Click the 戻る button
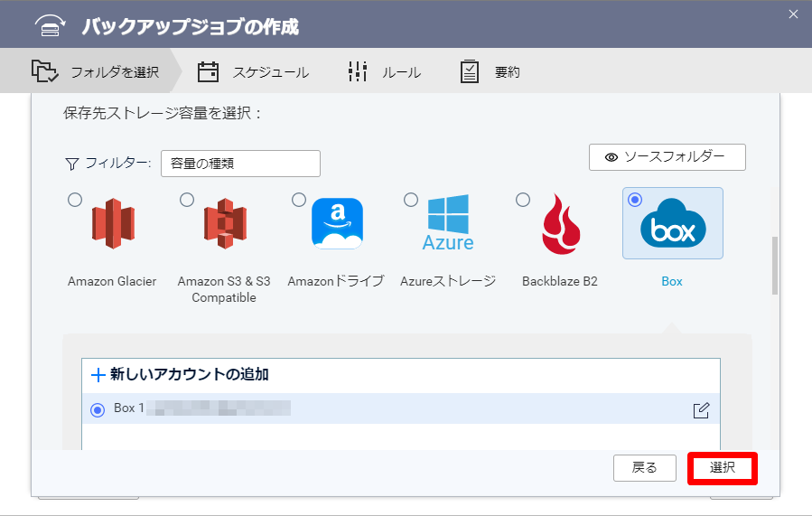Viewport: 812px width, 516px height. (645, 468)
